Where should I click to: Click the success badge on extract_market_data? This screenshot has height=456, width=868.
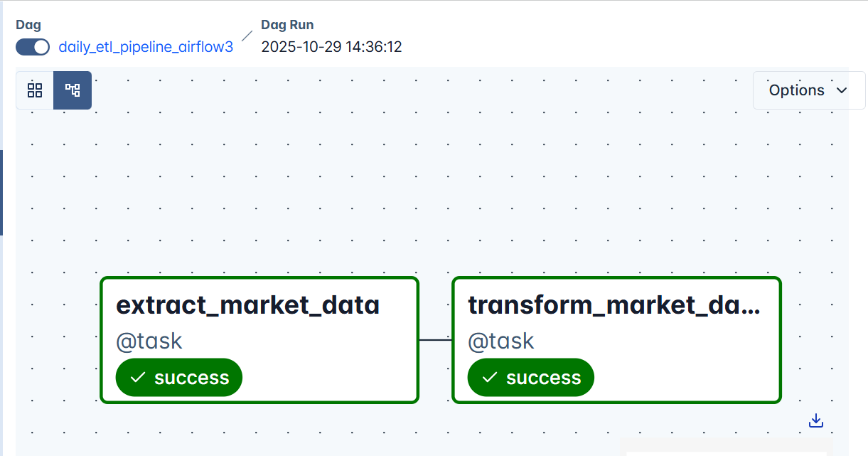pyautogui.click(x=178, y=377)
